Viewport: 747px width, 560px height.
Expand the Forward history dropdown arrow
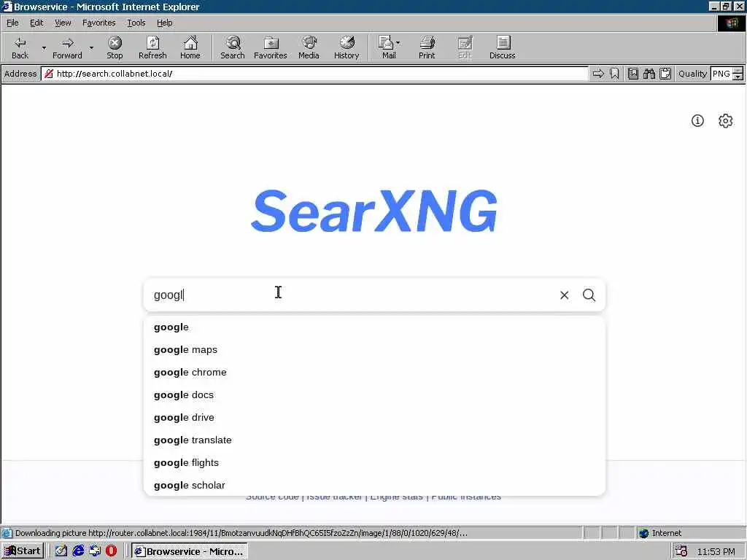(x=91, y=47)
